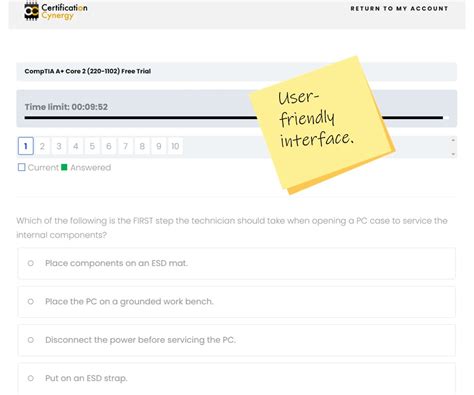Open the Return To My Account link
The width and height of the screenshot is (474, 395).
pos(399,9)
